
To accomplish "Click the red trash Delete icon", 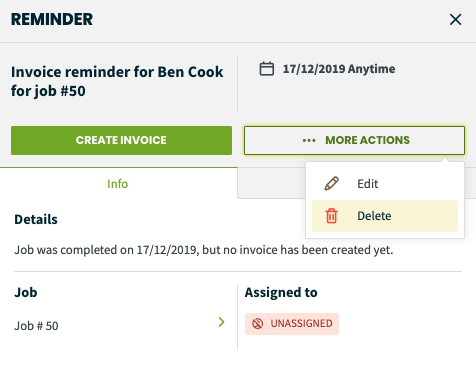I will (x=331, y=216).
